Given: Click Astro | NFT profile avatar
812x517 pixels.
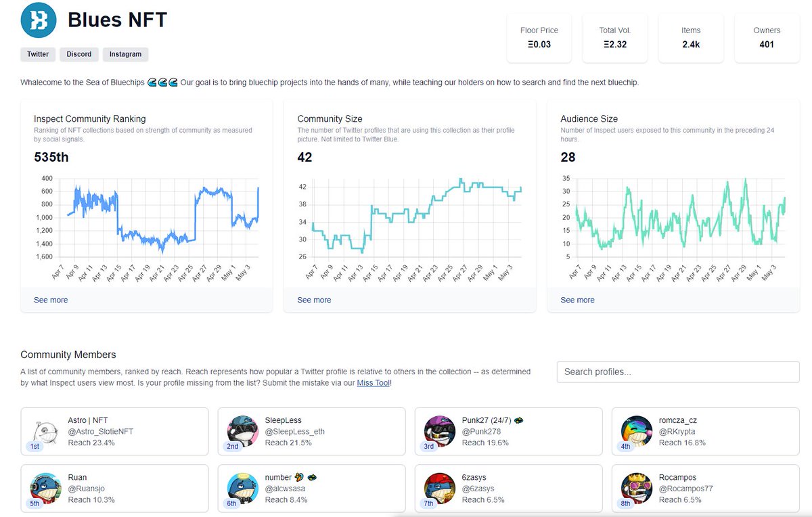Looking at the screenshot, I should point(45,430).
